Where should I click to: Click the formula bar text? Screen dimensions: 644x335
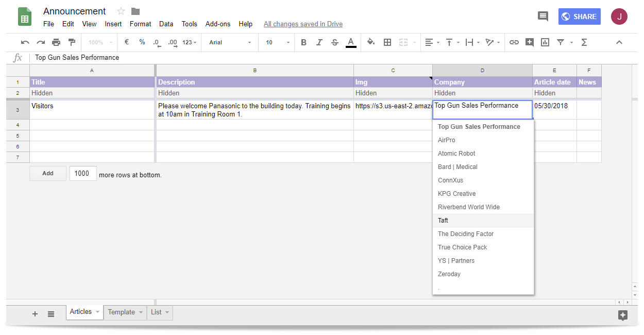[77, 58]
